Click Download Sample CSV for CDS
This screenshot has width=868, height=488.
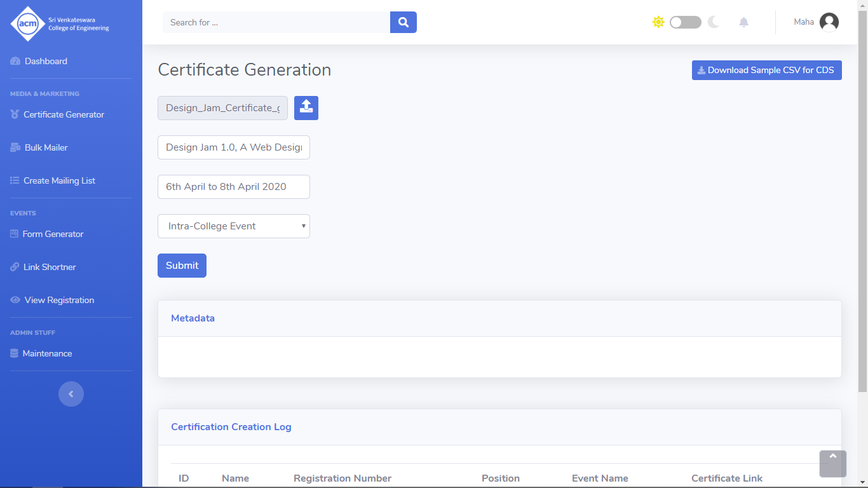pos(766,70)
